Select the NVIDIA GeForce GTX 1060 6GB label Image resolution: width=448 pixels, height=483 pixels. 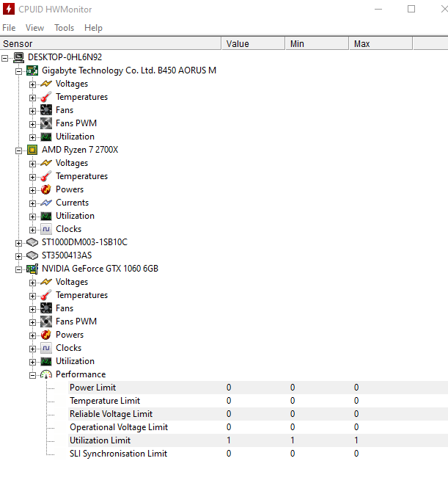click(x=100, y=269)
